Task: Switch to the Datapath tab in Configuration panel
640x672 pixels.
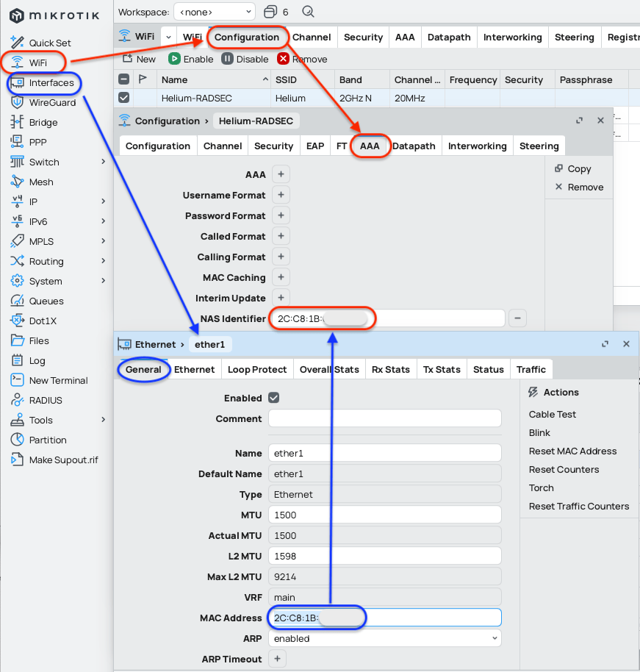Action: click(x=414, y=146)
